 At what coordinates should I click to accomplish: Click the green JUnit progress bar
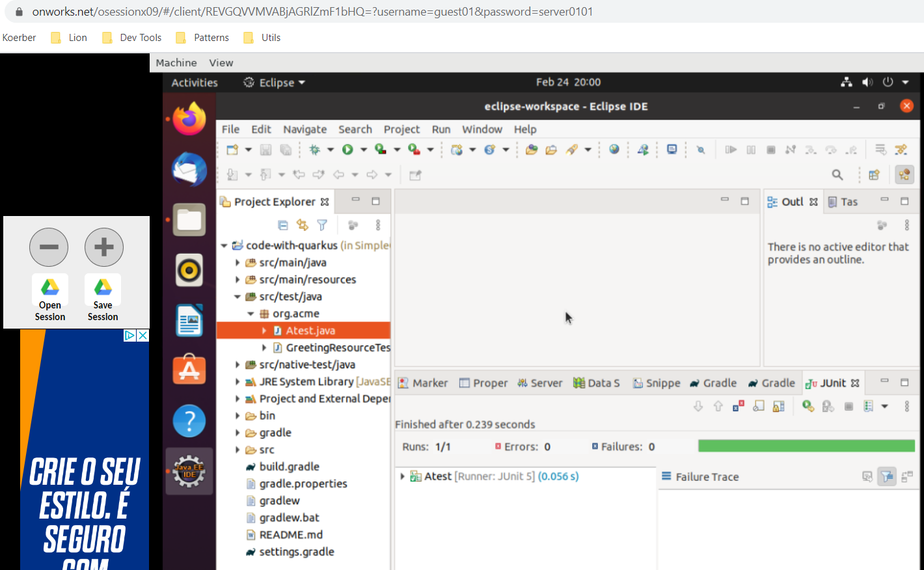pyautogui.click(x=806, y=446)
